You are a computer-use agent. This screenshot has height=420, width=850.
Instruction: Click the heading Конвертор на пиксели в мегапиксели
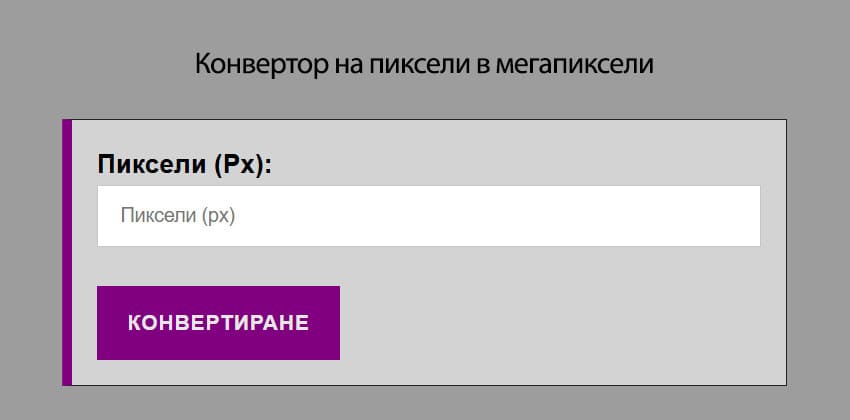click(424, 66)
